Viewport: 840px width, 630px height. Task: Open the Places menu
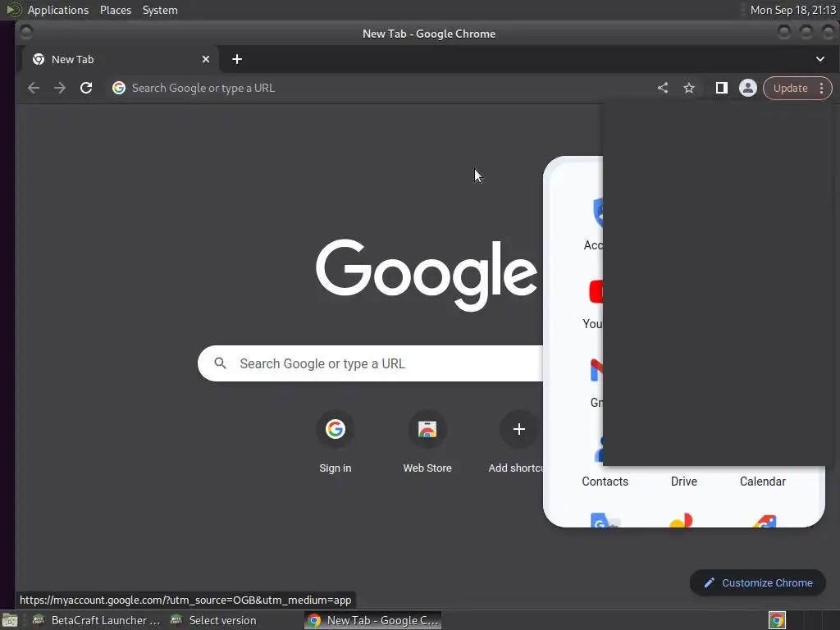[116, 10]
